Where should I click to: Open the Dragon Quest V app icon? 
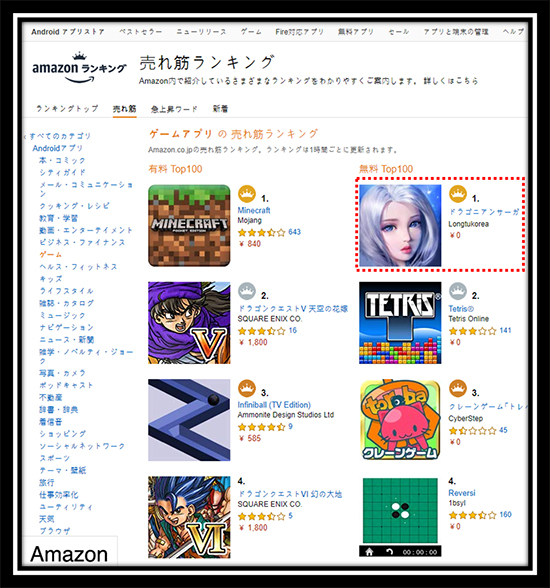189,323
